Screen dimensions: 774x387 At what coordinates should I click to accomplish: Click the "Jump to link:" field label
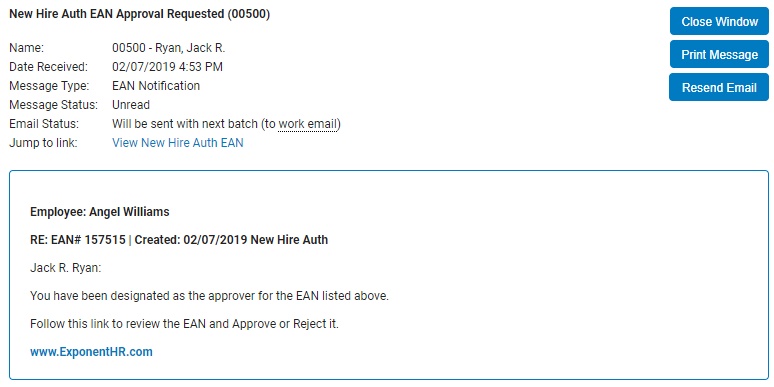coord(43,143)
